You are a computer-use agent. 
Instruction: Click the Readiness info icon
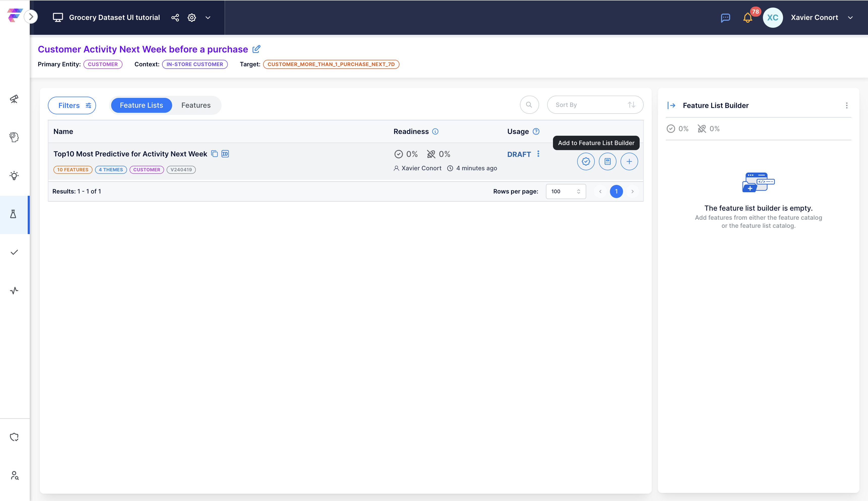point(435,131)
